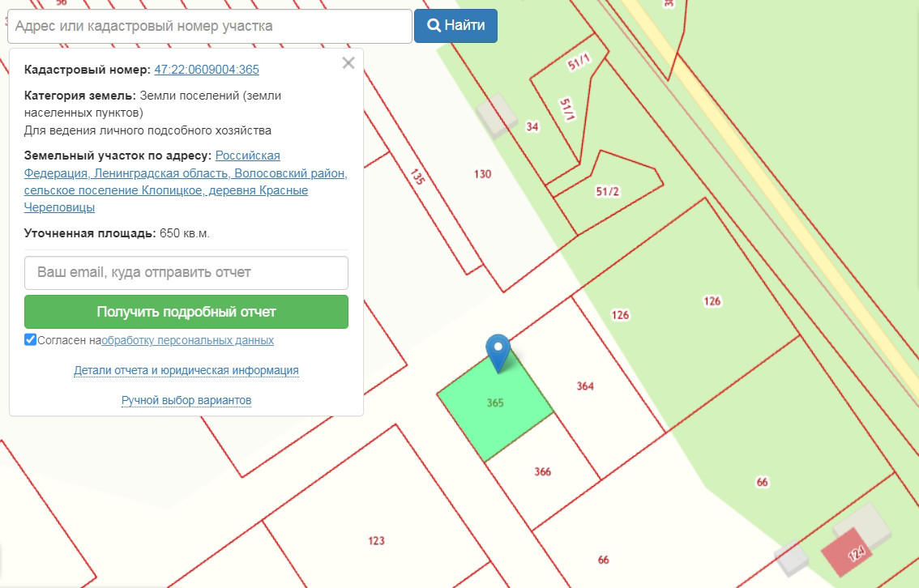919x588 pixels.
Task: Click the red building labeled 124
Action: (x=847, y=553)
